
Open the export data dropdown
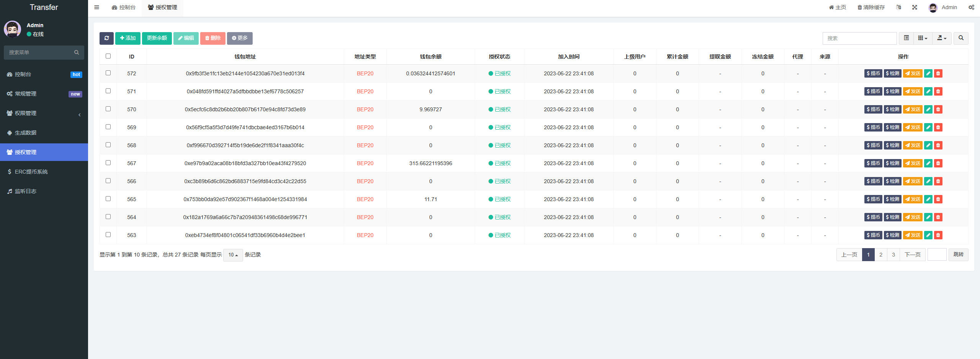[x=941, y=38]
